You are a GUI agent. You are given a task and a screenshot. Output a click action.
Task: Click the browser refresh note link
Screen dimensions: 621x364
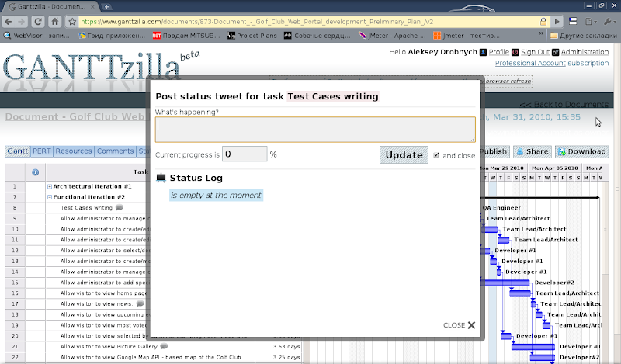508,81
